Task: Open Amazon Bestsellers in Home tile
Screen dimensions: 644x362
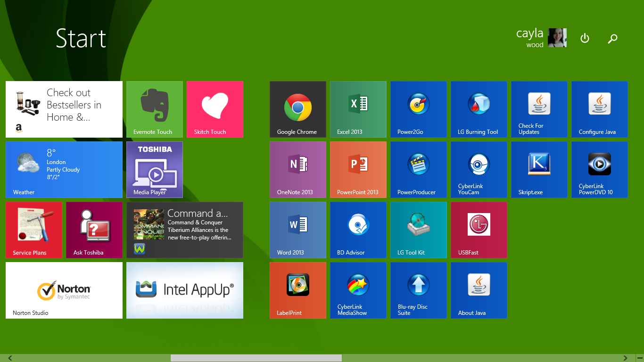Action: coord(64,109)
